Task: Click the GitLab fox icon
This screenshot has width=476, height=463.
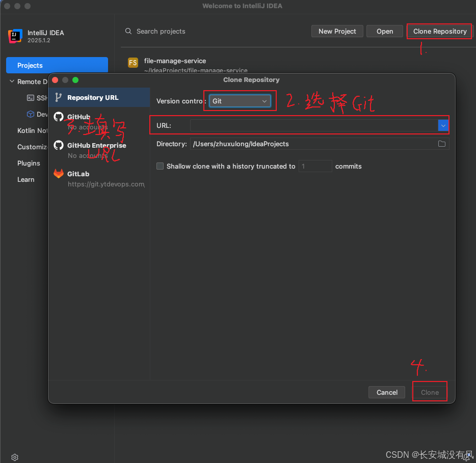Action: pos(59,174)
